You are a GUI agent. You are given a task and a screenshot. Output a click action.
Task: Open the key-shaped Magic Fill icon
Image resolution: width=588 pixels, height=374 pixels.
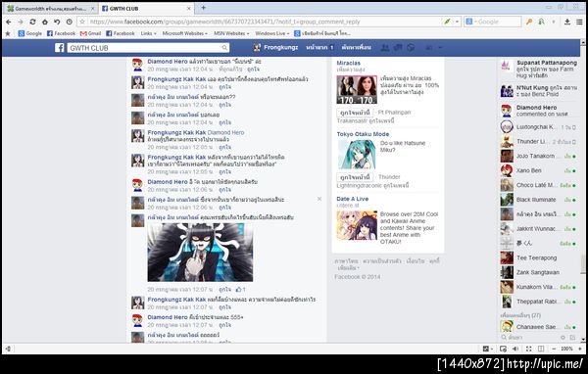point(529,22)
